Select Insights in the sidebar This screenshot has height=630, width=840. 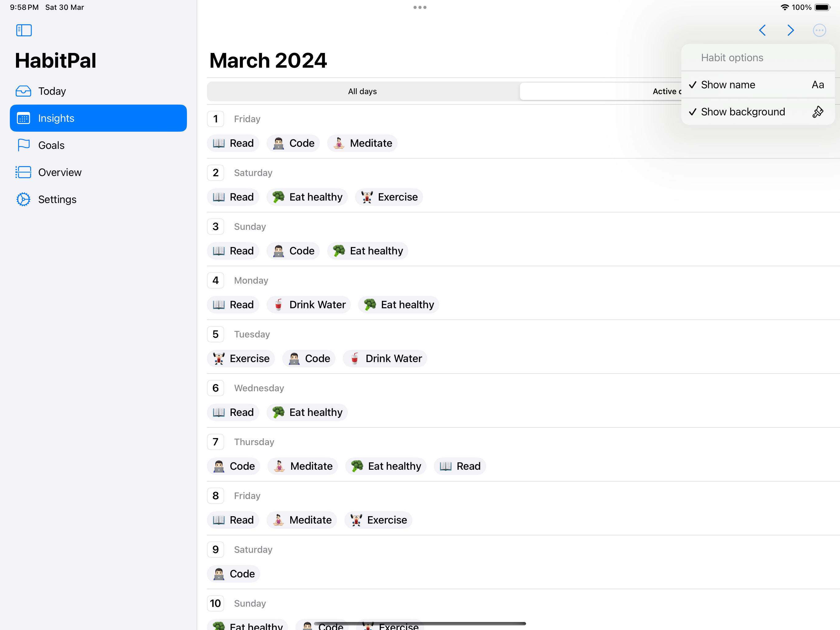click(x=98, y=118)
